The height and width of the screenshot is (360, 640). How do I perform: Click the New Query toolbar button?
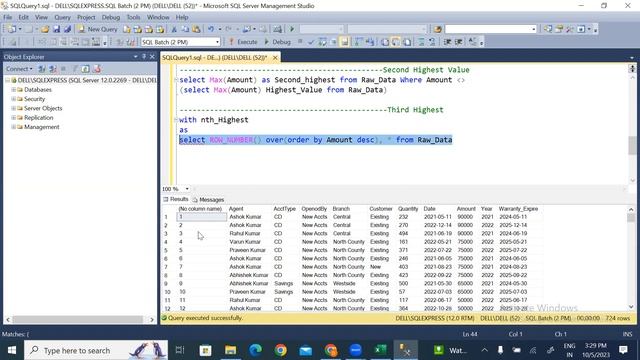point(98,29)
